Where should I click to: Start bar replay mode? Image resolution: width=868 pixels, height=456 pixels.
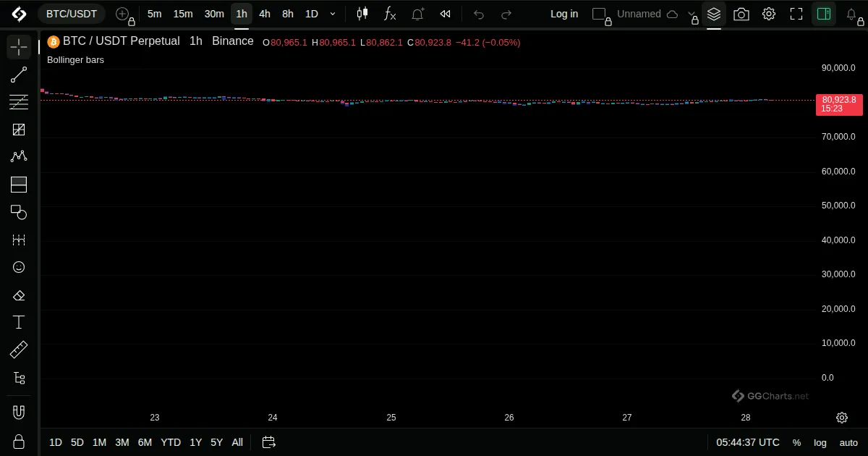click(446, 14)
